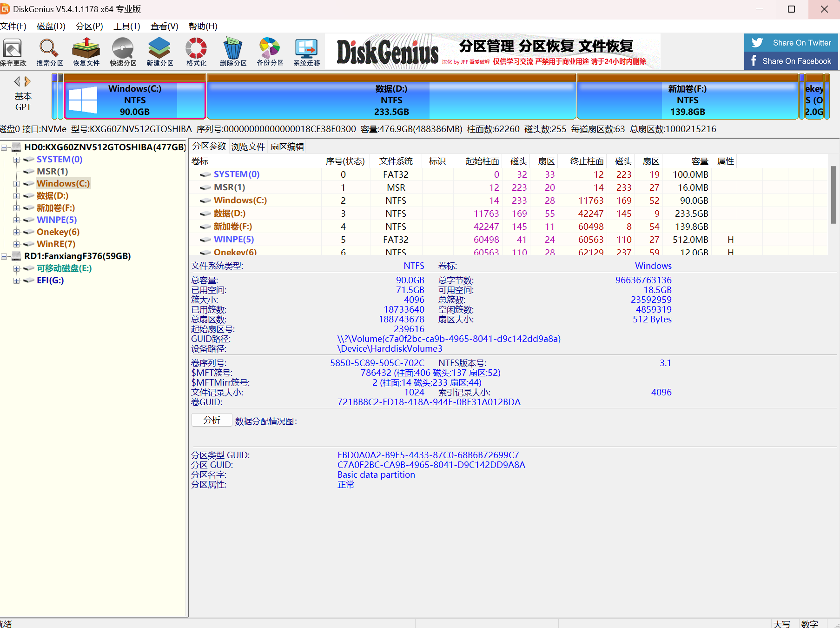Click WINPE(5) partition icon in the table
The width and height of the screenshot is (840, 628).
[x=205, y=240]
